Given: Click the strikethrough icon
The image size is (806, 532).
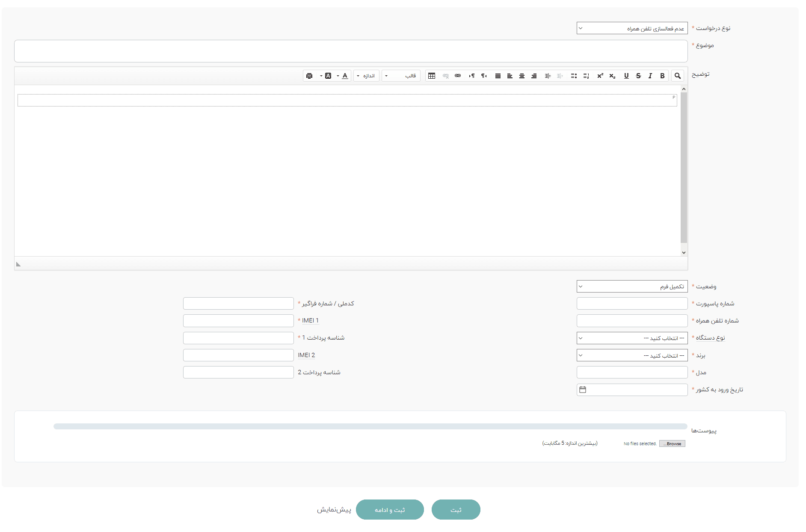Looking at the screenshot, I should pyautogui.click(x=638, y=76).
